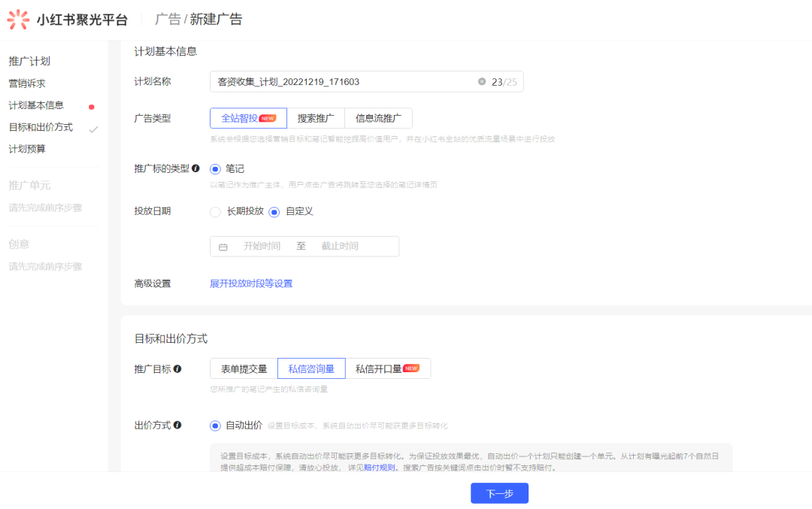Click the help icon beside 推广目标
Image resolution: width=812 pixels, height=509 pixels.
pyautogui.click(x=178, y=368)
